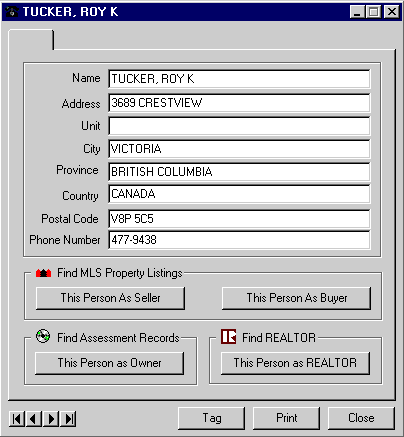Jump to the last record

68,419
